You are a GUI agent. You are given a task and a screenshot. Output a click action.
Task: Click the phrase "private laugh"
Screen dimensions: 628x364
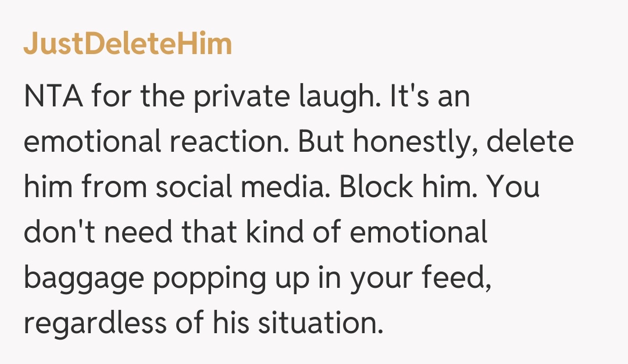[x=280, y=97]
